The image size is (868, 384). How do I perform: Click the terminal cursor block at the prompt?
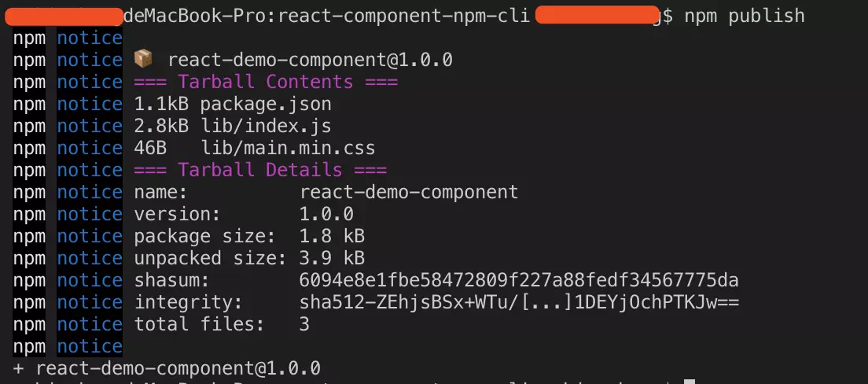pyautogui.click(x=689, y=381)
